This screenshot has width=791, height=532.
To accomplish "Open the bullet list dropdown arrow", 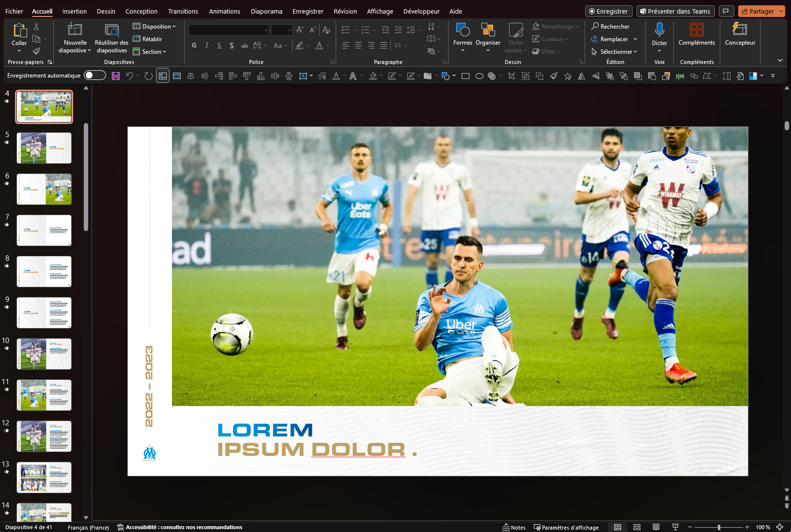I will point(355,30).
